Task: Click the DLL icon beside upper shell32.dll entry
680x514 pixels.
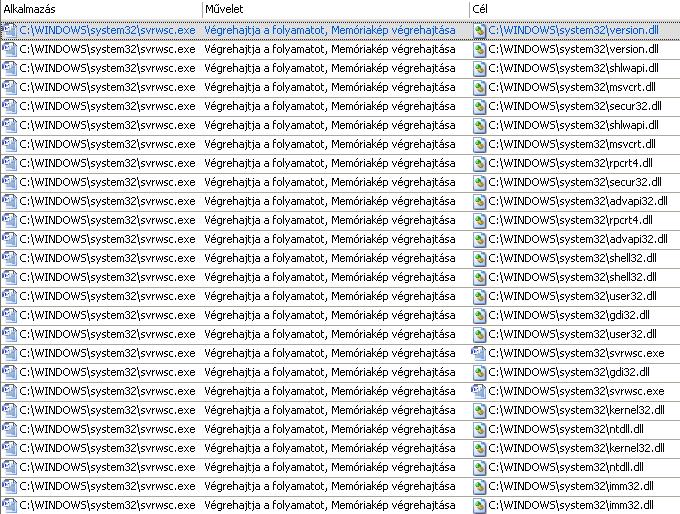Action: coord(479,259)
